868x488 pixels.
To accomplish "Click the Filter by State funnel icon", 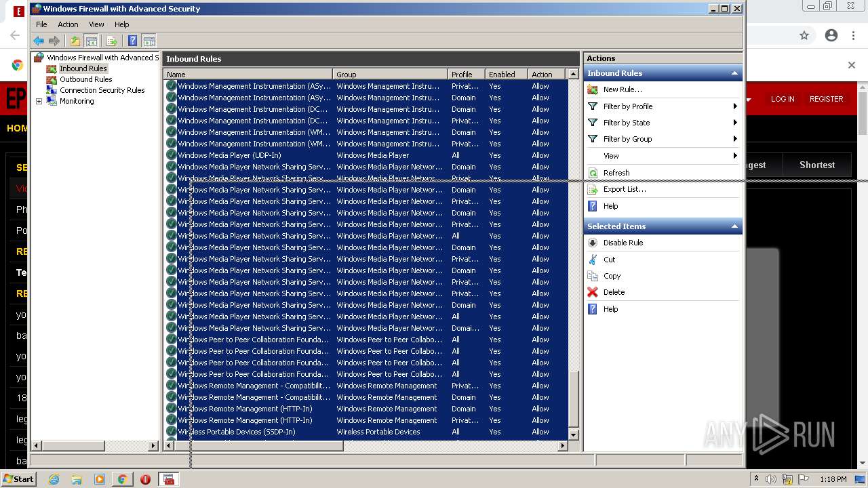I will coord(593,123).
